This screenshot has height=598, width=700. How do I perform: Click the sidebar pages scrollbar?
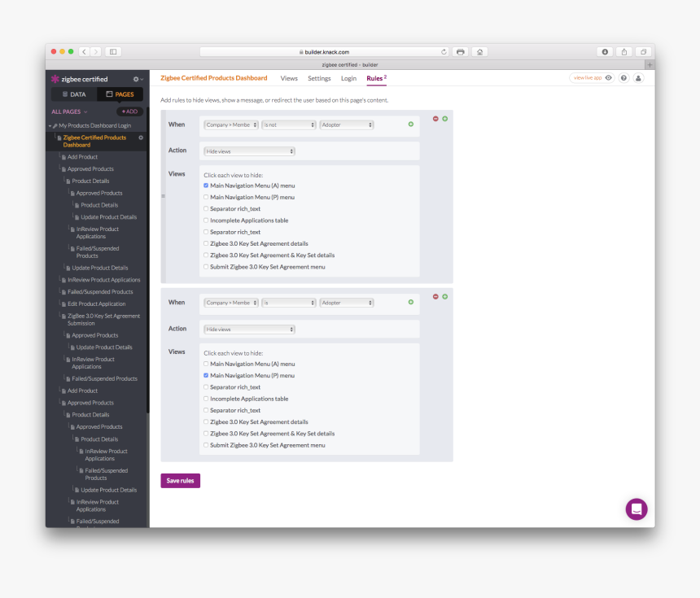coord(148,259)
